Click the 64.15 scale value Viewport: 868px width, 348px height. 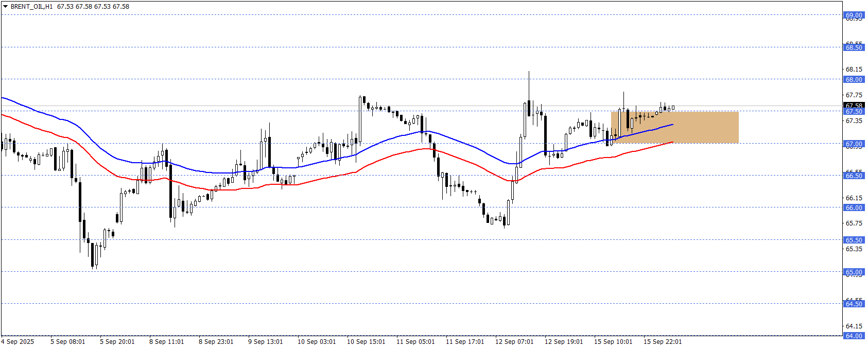tap(854, 326)
